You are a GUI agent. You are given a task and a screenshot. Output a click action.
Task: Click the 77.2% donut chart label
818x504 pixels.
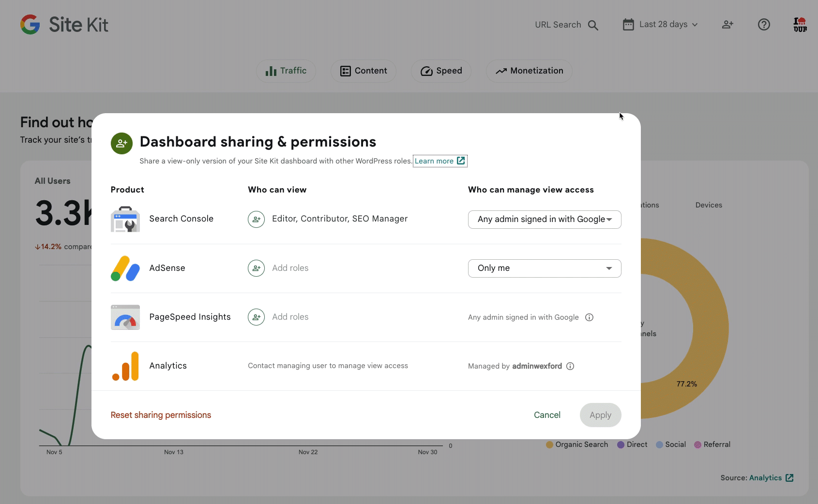click(x=686, y=384)
